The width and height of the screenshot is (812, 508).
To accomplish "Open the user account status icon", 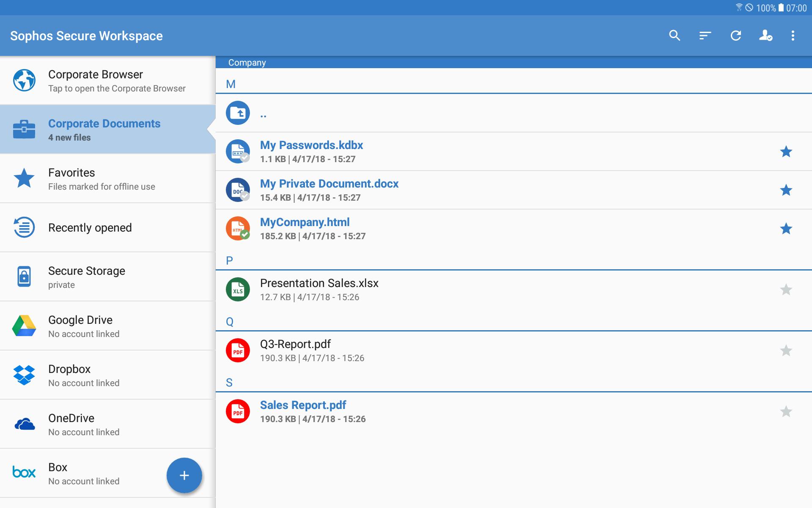I will point(766,36).
